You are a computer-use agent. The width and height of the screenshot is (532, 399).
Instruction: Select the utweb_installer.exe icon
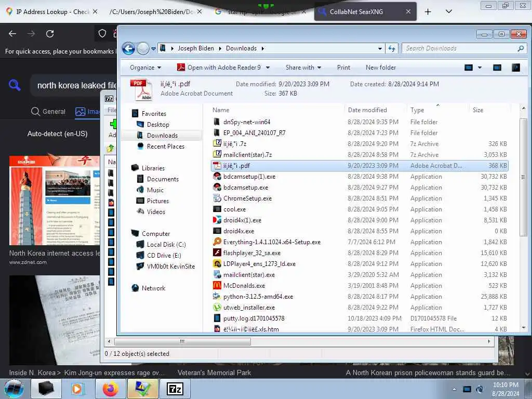point(217,308)
